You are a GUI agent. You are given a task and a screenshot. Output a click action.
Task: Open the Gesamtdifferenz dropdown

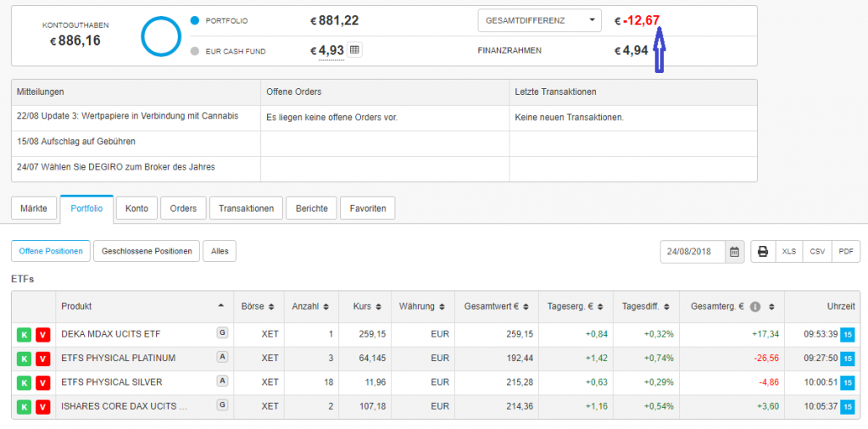[x=539, y=20]
